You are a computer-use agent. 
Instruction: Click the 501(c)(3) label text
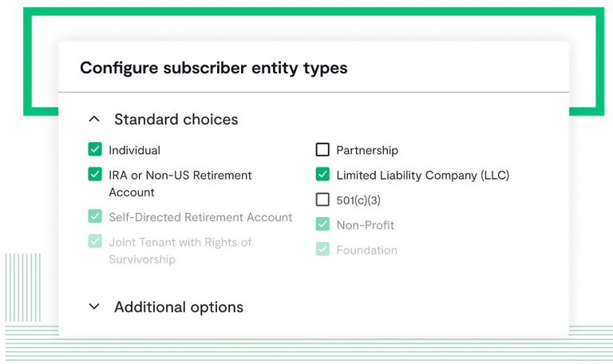pos(358,200)
